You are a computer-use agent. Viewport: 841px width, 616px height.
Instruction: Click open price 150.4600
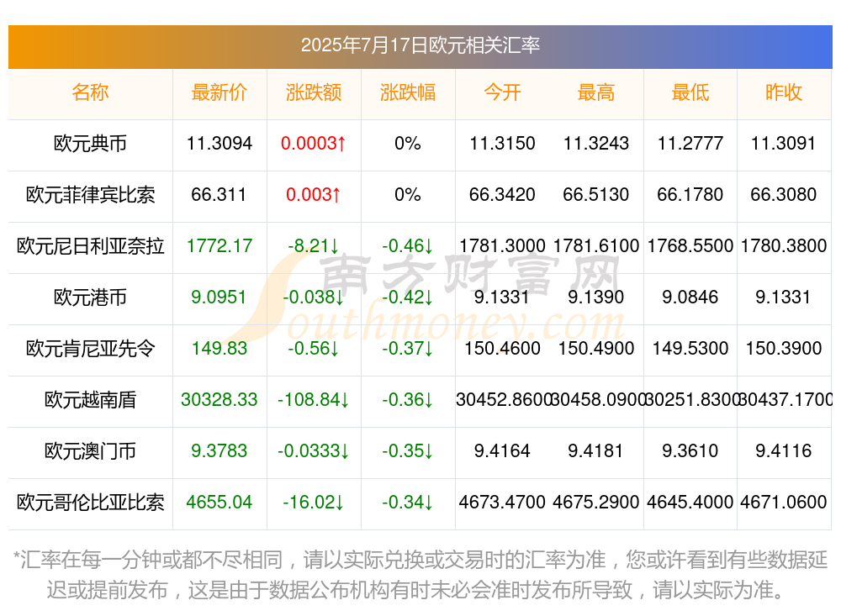click(x=502, y=349)
